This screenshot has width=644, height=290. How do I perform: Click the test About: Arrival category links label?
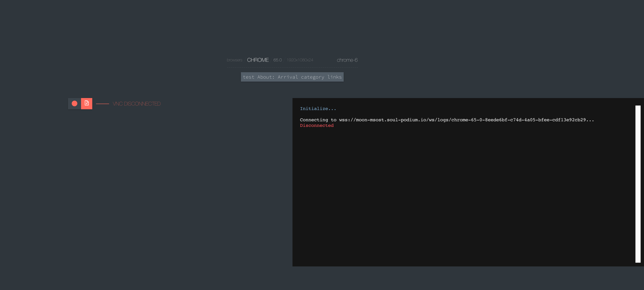[x=292, y=77]
